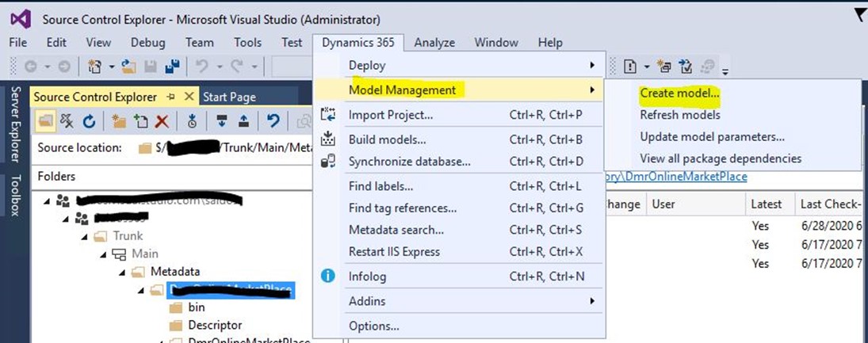Click the New Project toolbar icon
The height and width of the screenshot is (343, 868).
pyautogui.click(x=95, y=67)
